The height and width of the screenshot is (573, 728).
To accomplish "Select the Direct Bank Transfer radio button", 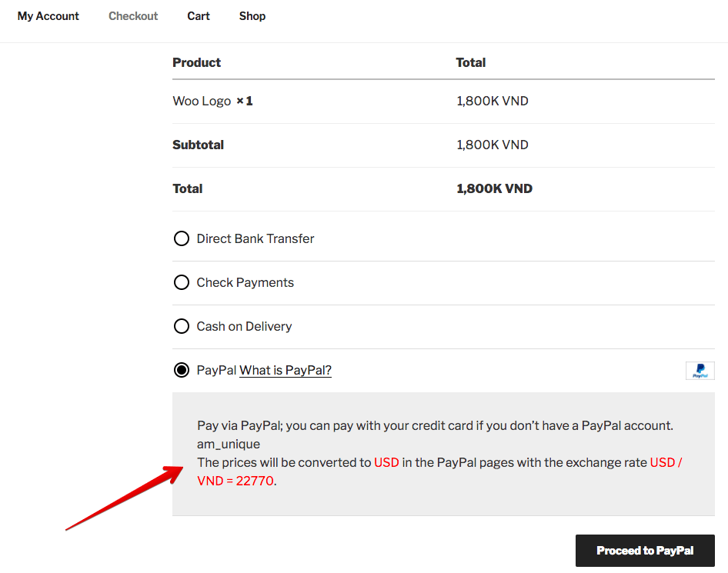I will pyautogui.click(x=182, y=238).
